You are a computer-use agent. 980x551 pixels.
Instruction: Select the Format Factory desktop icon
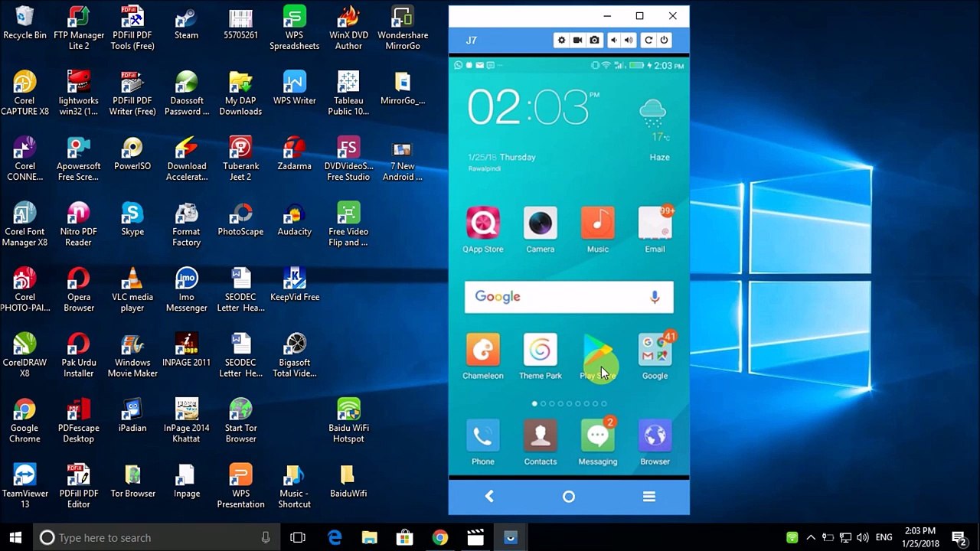(186, 224)
